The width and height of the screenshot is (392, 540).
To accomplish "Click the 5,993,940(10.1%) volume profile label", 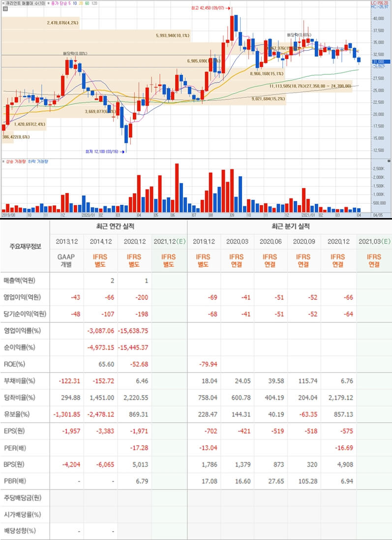I will tap(173, 35).
